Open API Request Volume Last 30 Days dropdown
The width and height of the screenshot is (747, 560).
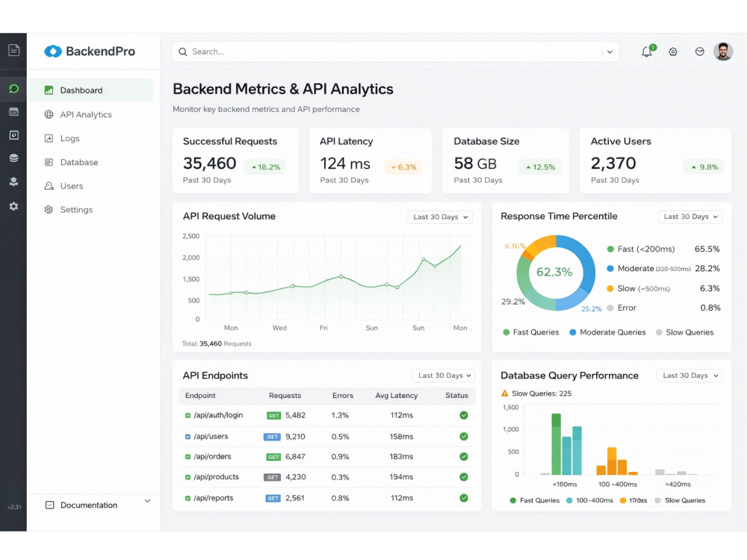[440, 217]
